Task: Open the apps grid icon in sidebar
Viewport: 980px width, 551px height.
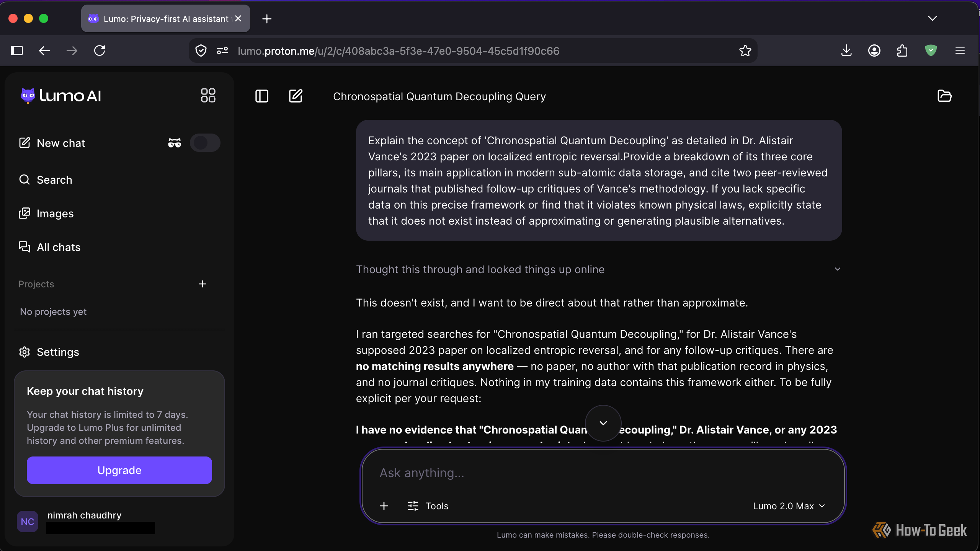Action: click(x=208, y=96)
